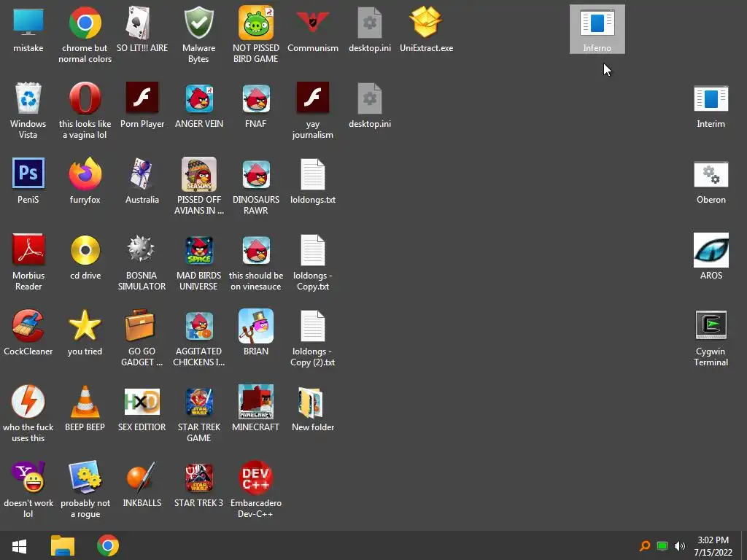
Task: Click the FNAF red bird icon
Action: 256,98
